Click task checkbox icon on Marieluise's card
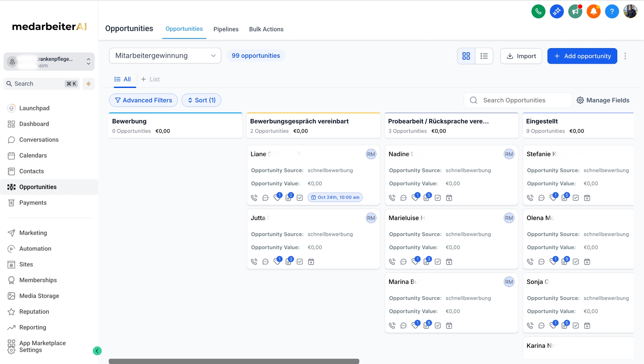 click(x=438, y=262)
